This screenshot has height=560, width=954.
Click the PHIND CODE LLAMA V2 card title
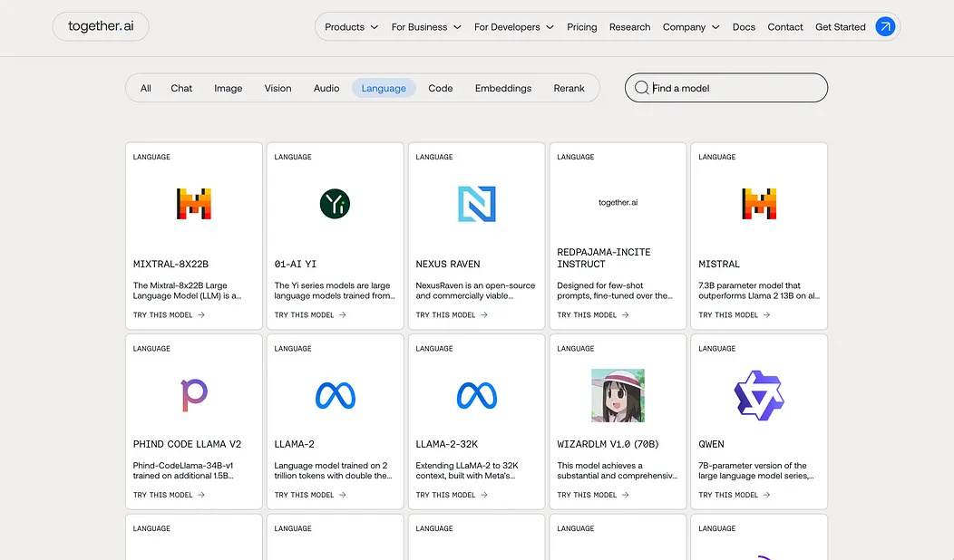pos(187,444)
